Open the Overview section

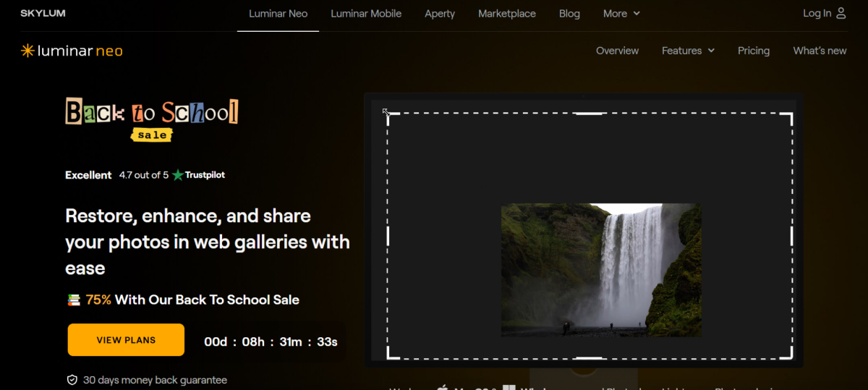[617, 51]
